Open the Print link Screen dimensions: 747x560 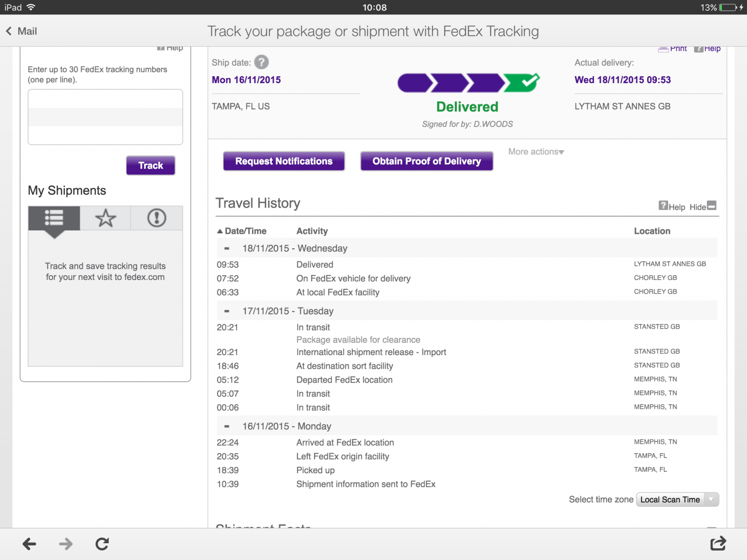pos(673,49)
